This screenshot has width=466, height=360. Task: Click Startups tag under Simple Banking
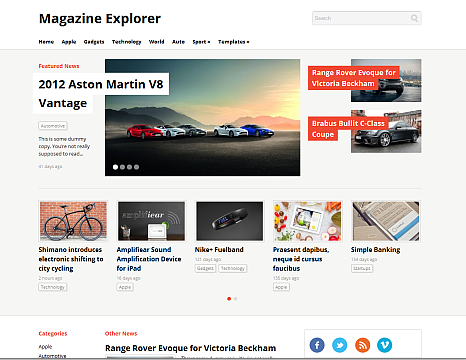pos(362,268)
